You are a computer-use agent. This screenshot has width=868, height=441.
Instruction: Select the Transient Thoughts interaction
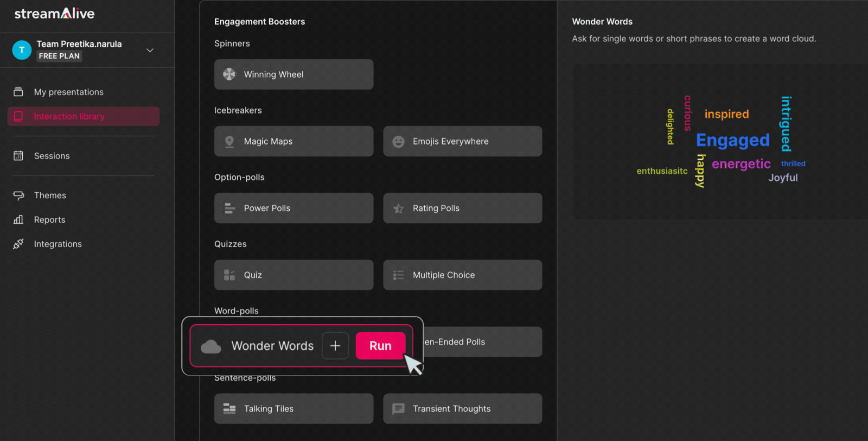click(x=462, y=408)
